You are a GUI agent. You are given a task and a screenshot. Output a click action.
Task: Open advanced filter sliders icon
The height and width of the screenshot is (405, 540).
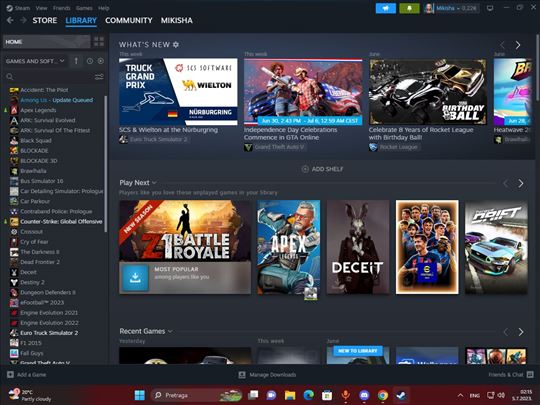tap(99, 77)
